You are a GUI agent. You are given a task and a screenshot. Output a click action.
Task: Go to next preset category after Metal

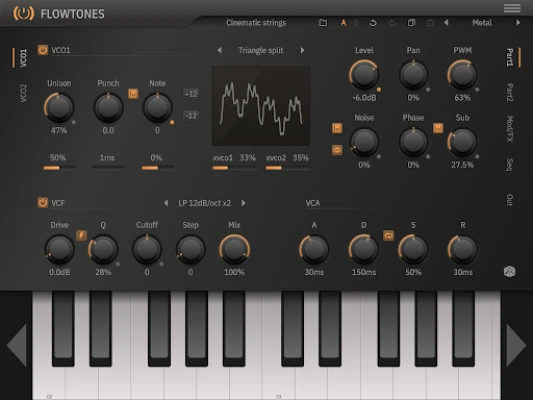pyautogui.click(x=518, y=23)
